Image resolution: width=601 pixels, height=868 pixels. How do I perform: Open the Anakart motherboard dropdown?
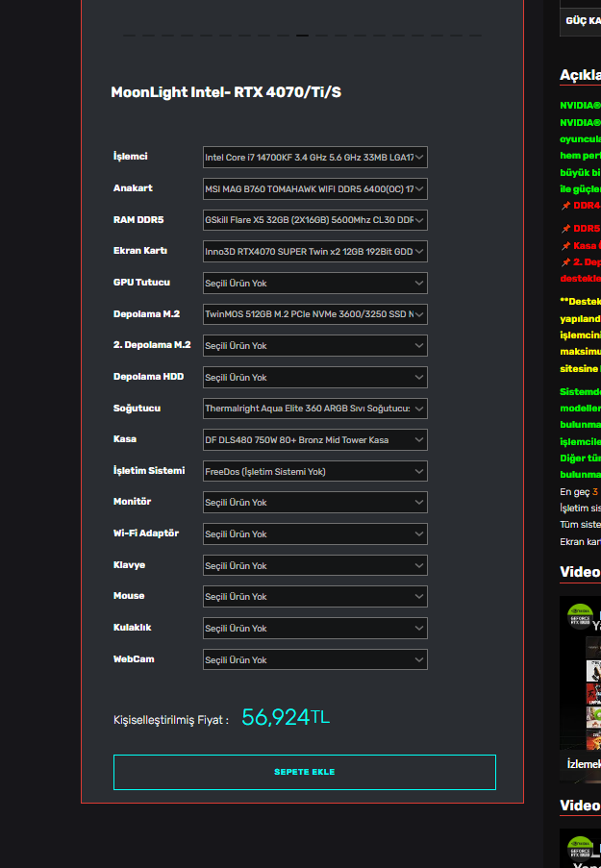315,188
